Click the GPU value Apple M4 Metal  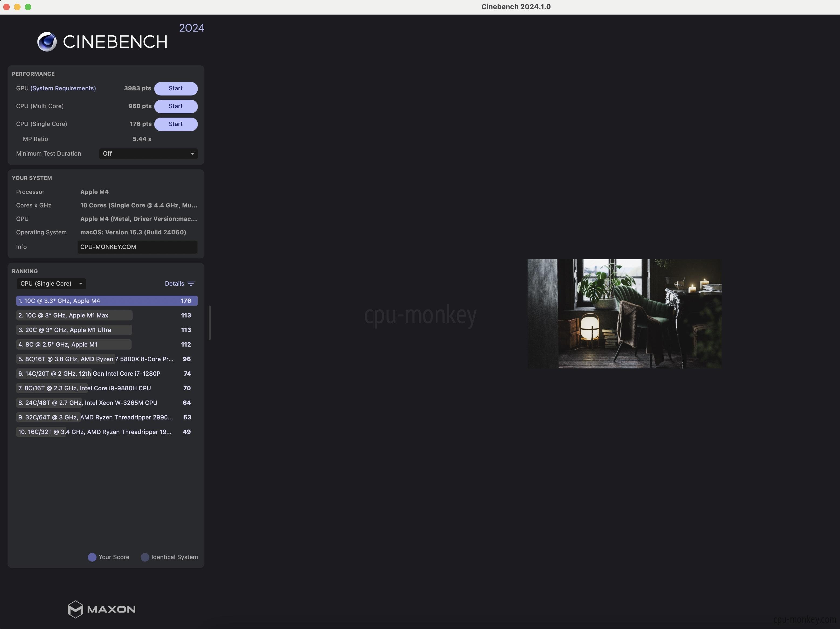click(x=139, y=219)
